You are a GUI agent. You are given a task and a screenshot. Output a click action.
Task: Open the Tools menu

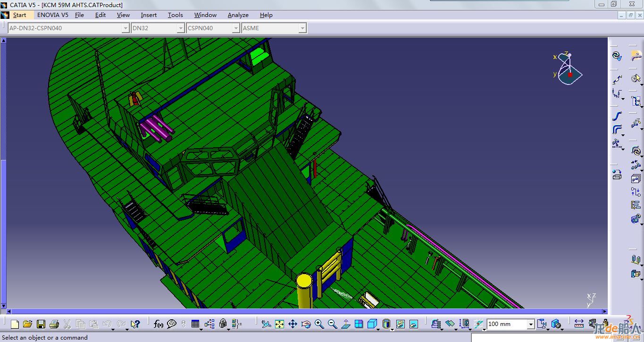(176, 15)
